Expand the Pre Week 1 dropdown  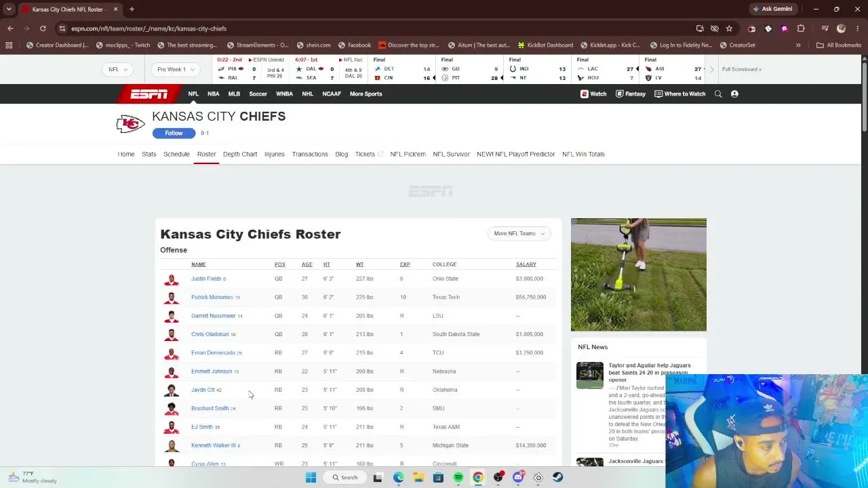[x=176, y=69]
